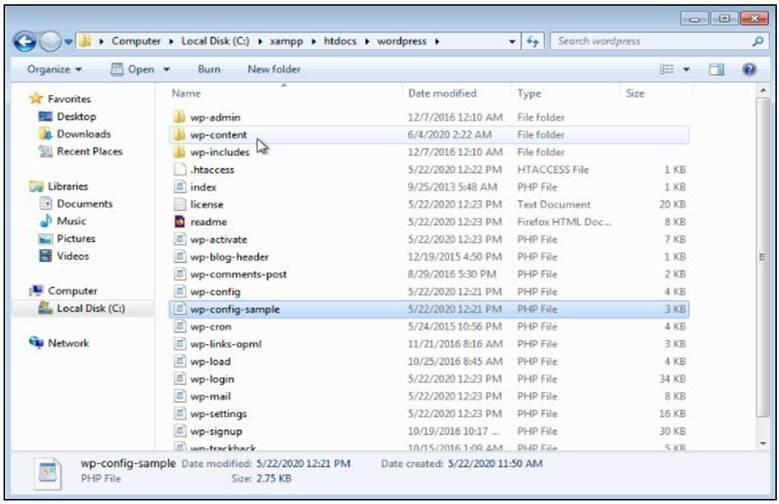Click the Help question mark icon
This screenshot has width=779, height=504.
click(748, 69)
